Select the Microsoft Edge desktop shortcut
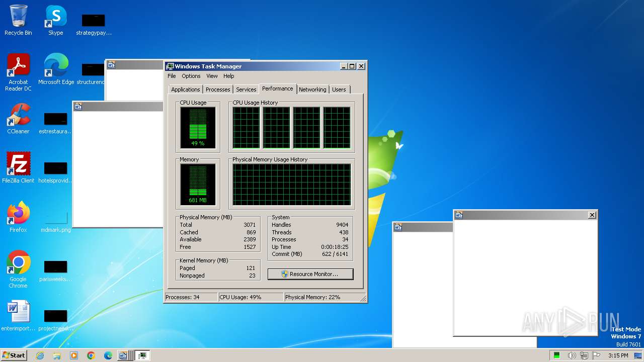This screenshot has height=362, width=644. [x=56, y=69]
